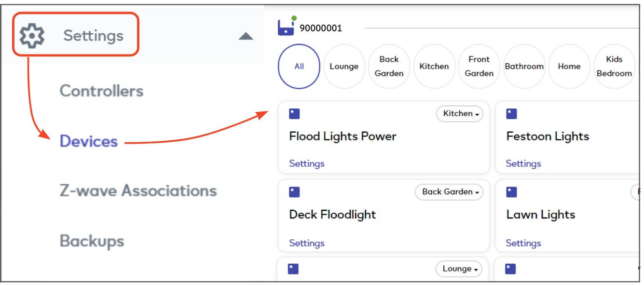Click the device icon above the Lounge card
This screenshot has width=644, height=285.
click(x=293, y=269)
